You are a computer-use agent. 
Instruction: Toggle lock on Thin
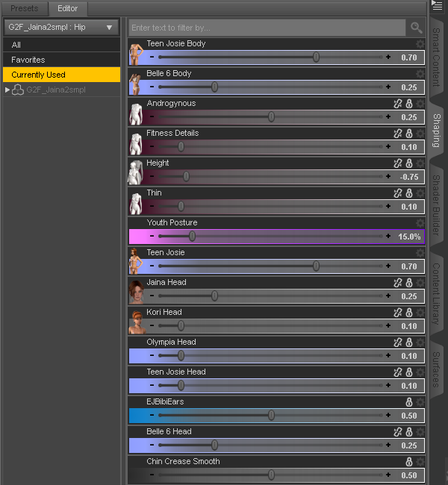coord(409,193)
